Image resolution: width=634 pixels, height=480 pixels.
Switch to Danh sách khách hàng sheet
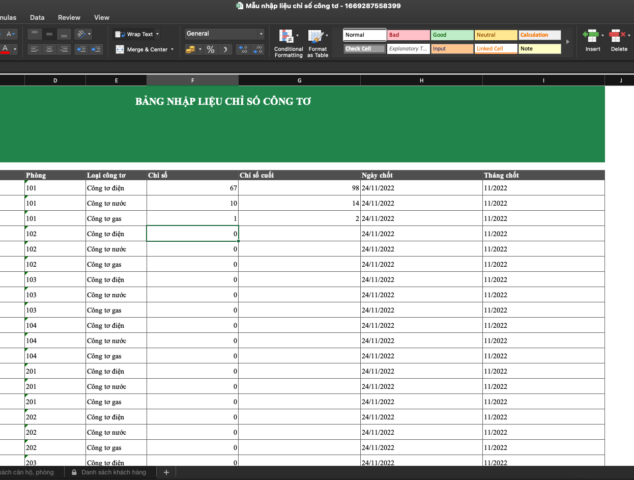click(112, 472)
